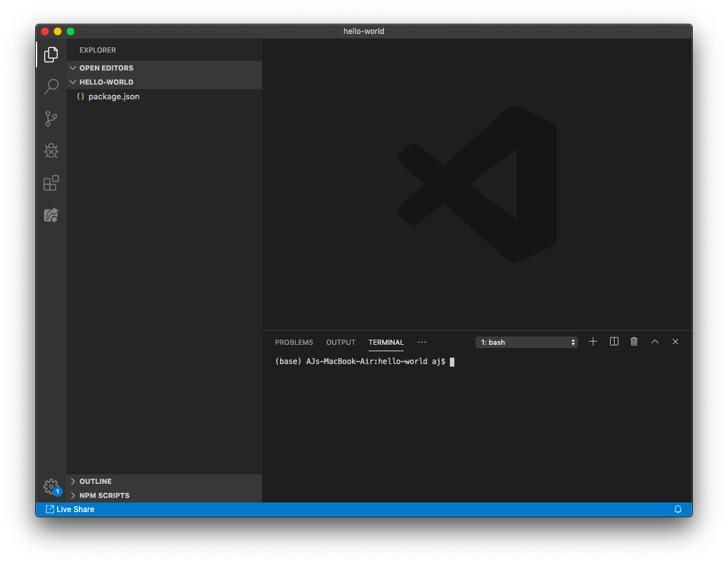The height and width of the screenshot is (564, 728).
Task: Switch to the Output tab
Action: point(340,342)
